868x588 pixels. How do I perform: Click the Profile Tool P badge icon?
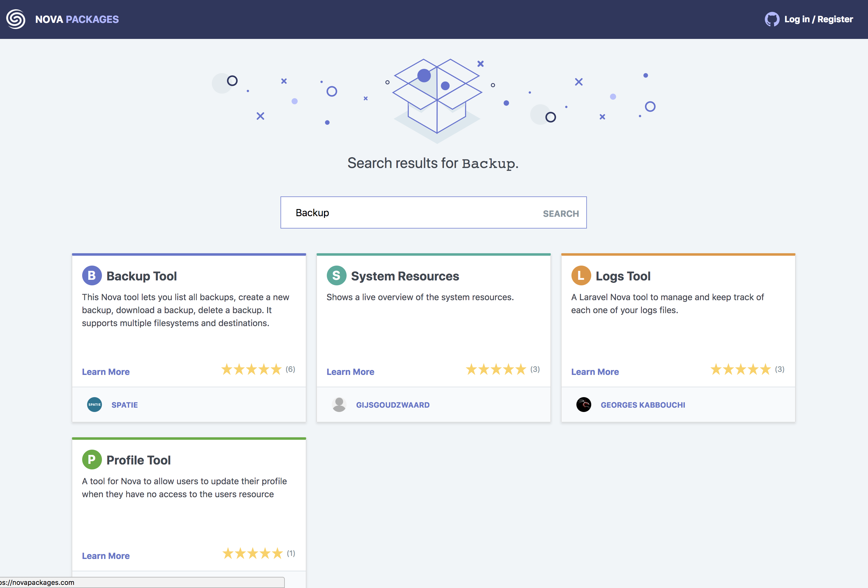tap(92, 460)
